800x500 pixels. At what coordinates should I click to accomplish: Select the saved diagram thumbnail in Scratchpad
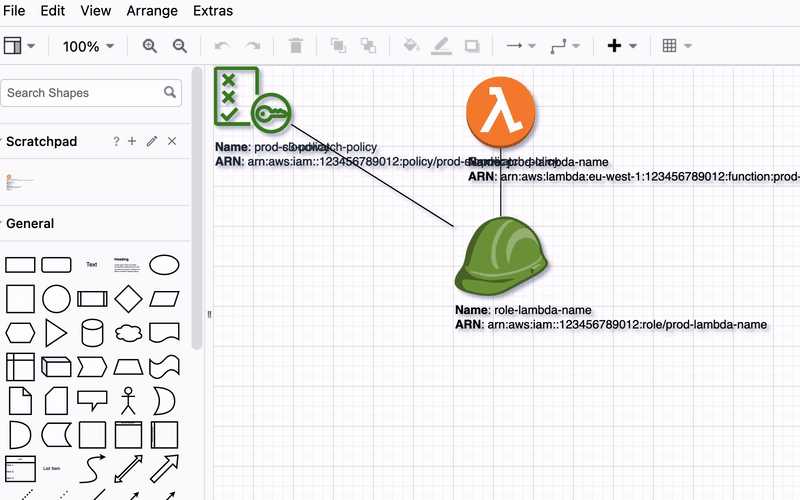coord(19,182)
